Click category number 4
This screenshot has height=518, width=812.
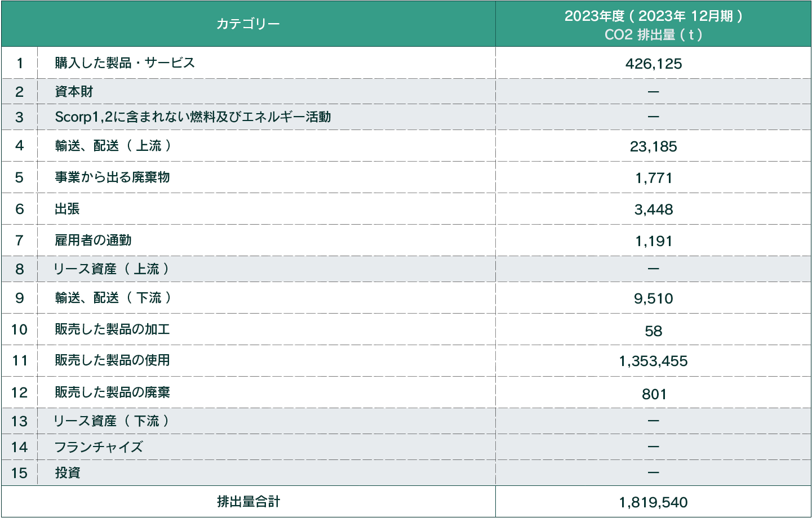click(x=20, y=146)
